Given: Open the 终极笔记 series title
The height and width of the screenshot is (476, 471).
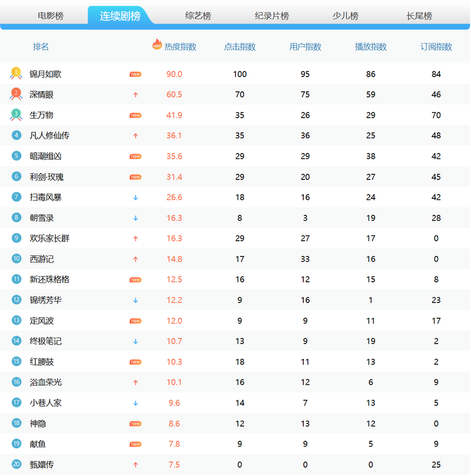Looking at the screenshot, I should 45,341.
